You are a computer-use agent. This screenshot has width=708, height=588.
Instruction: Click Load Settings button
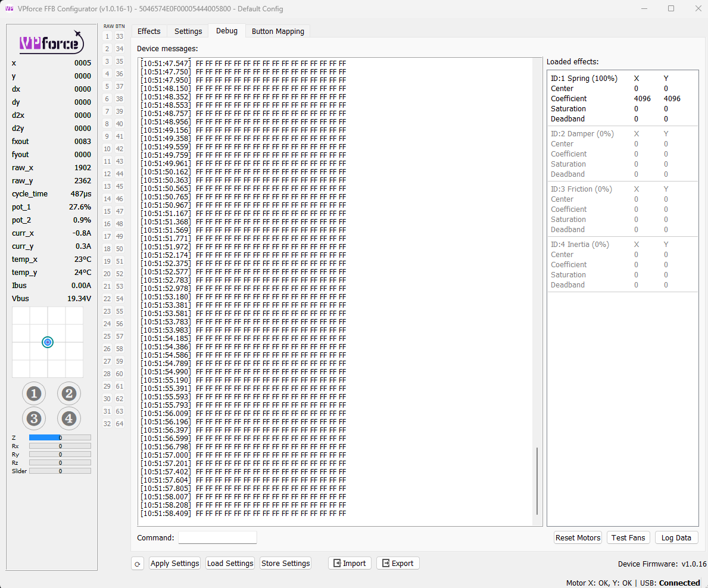pos(230,563)
